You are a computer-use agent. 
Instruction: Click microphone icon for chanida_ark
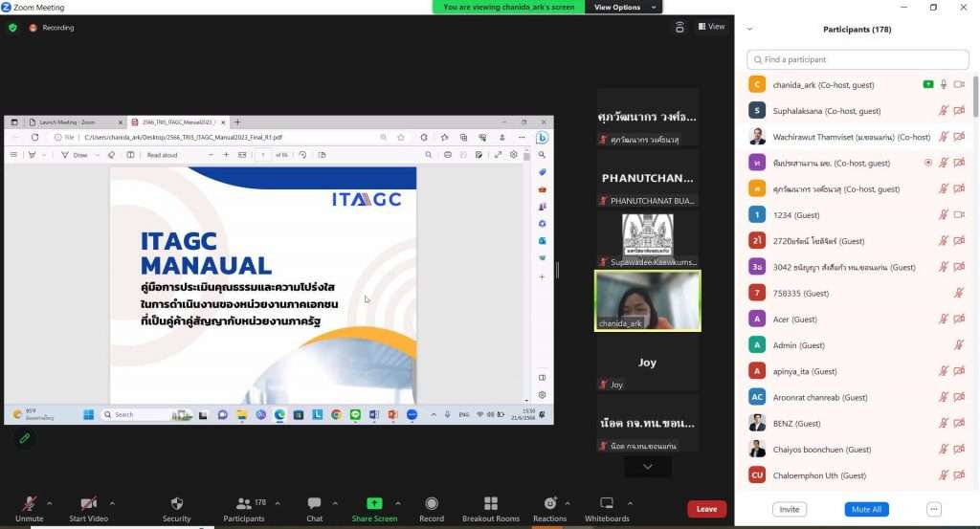pos(944,84)
